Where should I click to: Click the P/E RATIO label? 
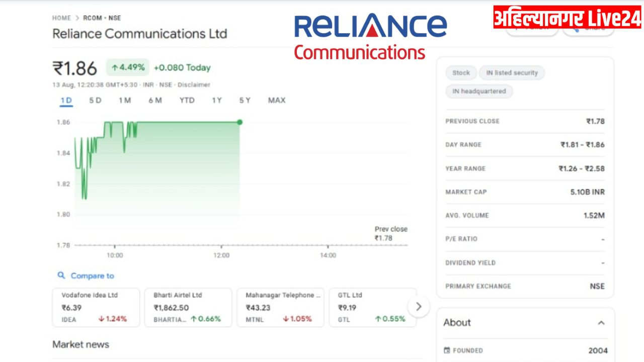pos(461,239)
